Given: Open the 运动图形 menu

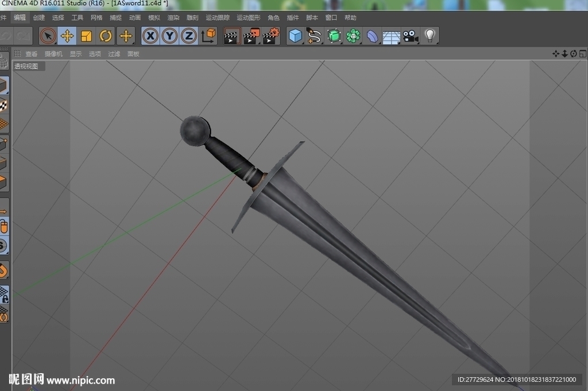Looking at the screenshot, I should click(x=248, y=18).
